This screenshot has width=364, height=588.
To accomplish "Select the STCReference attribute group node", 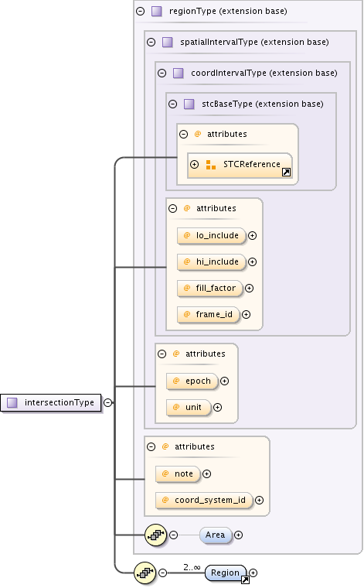I will coord(240,165).
